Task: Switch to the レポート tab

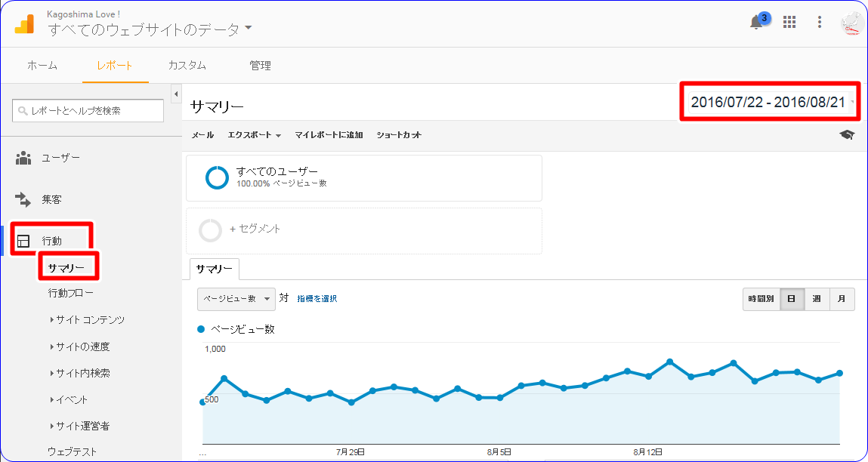Action: (x=115, y=66)
